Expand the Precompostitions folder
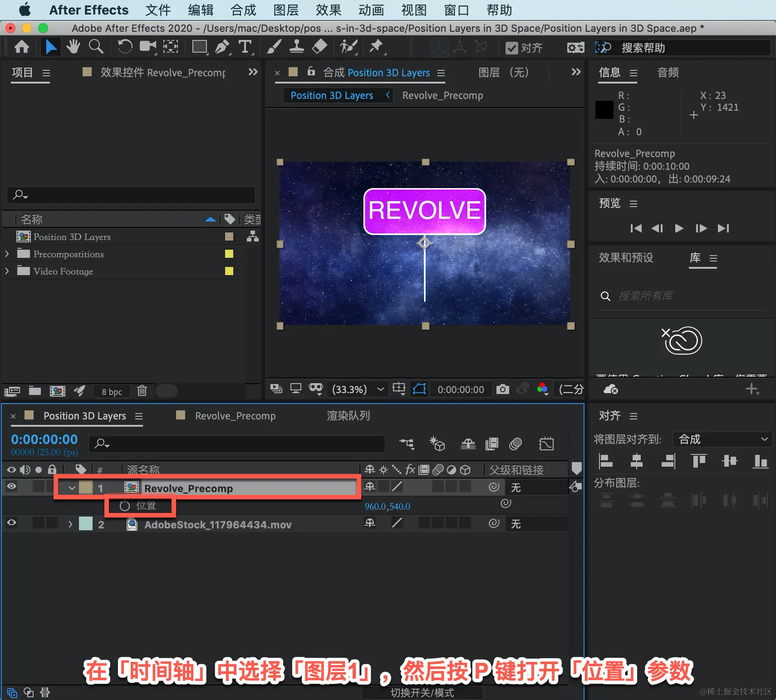 [x=7, y=254]
